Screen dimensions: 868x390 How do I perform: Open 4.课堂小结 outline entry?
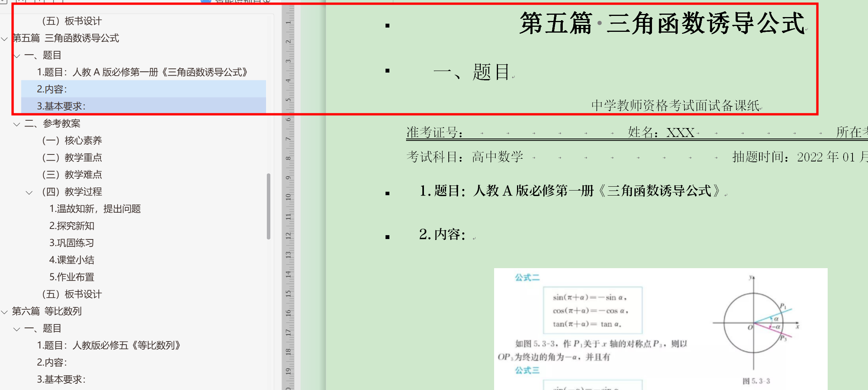(72, 260)
